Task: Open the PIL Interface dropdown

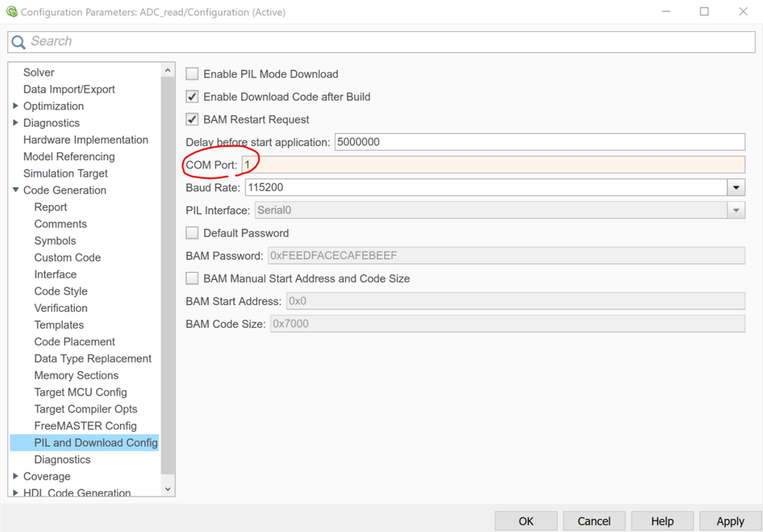Action: pyautogui.click(x=735, y=209)
